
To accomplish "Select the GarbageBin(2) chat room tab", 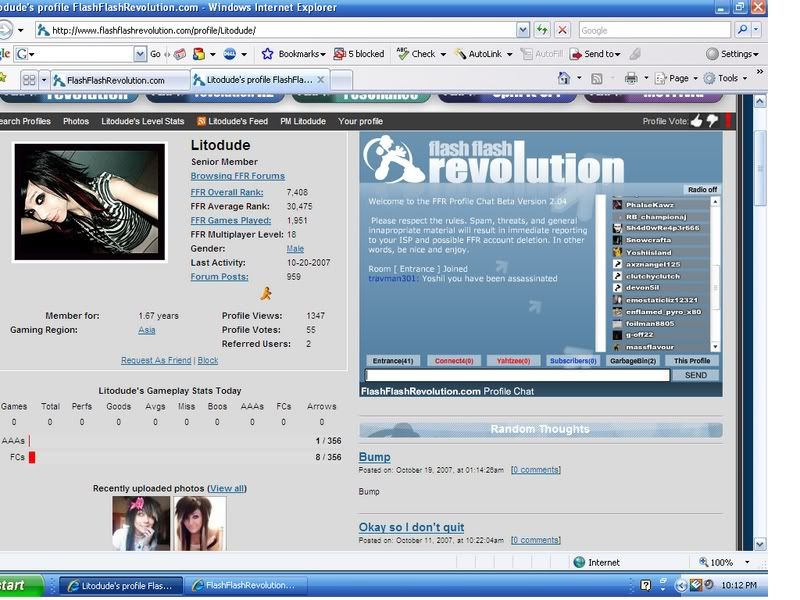I will pos(632,360).
